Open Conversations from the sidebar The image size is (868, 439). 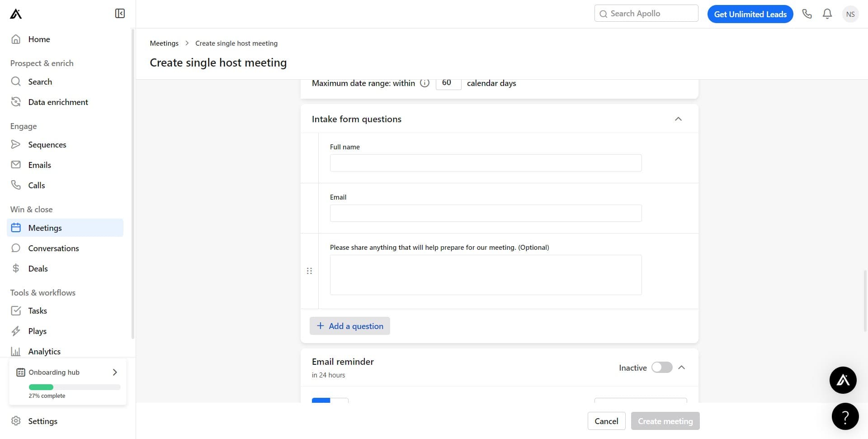click(53, 248)
